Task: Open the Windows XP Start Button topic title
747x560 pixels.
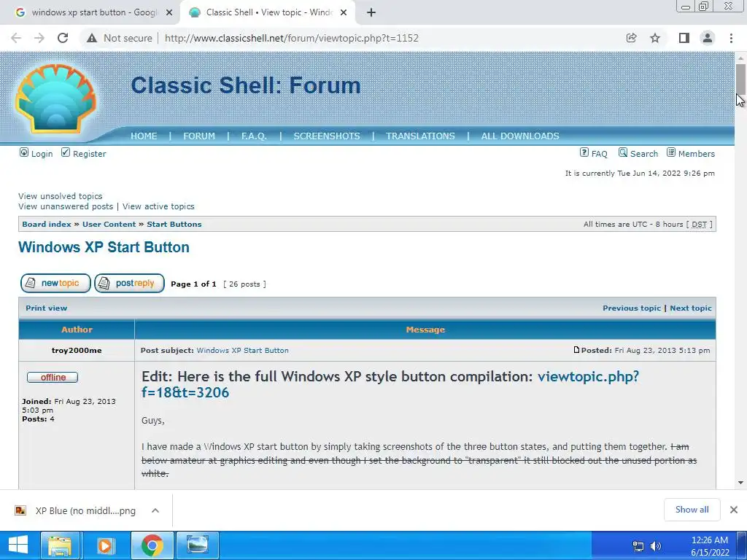Action: pos(104,247)
